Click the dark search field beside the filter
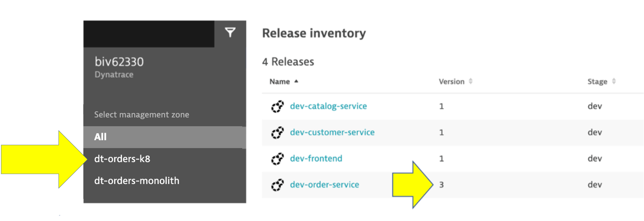The image size is (644, 221). pyautogui.click(x=149, y=34)
